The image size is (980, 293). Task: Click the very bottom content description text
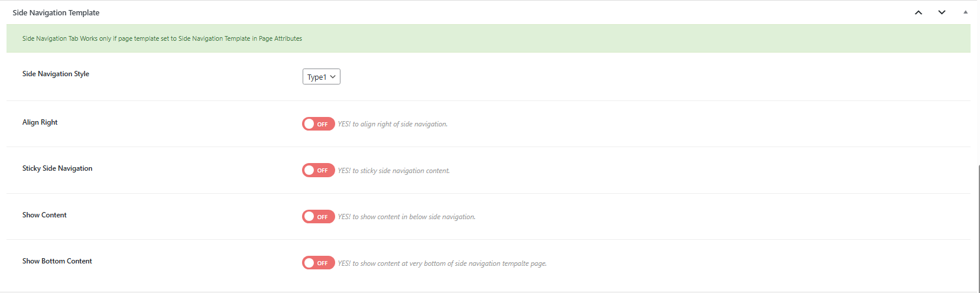point(442,263)
